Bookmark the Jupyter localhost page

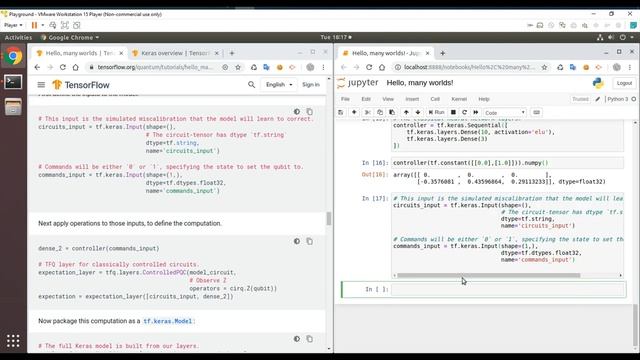tap(544, 67)
